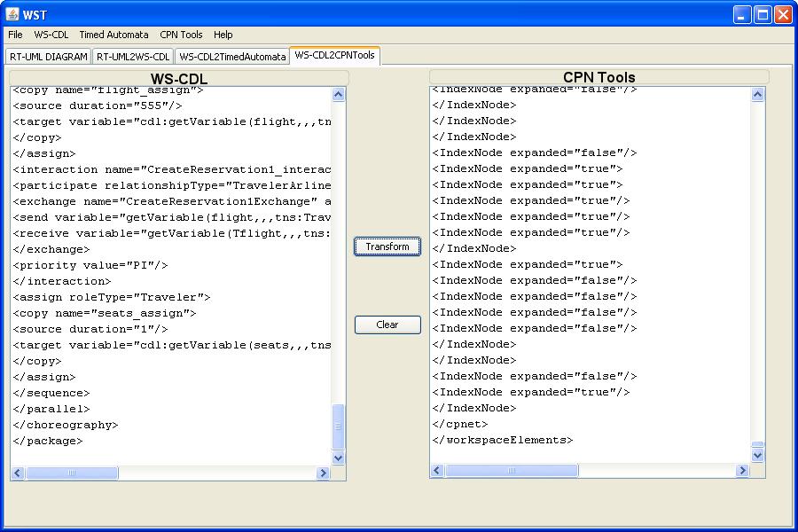Click the line '<priority value="PI"/>'
Image resolution: width=798 pixels, height=532 pixels.
point(90,265)
